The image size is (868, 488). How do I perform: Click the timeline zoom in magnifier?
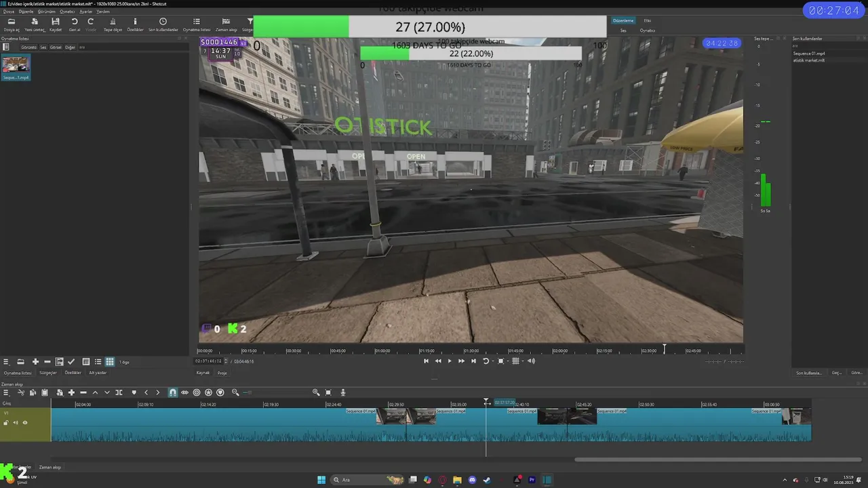[316, 392]
